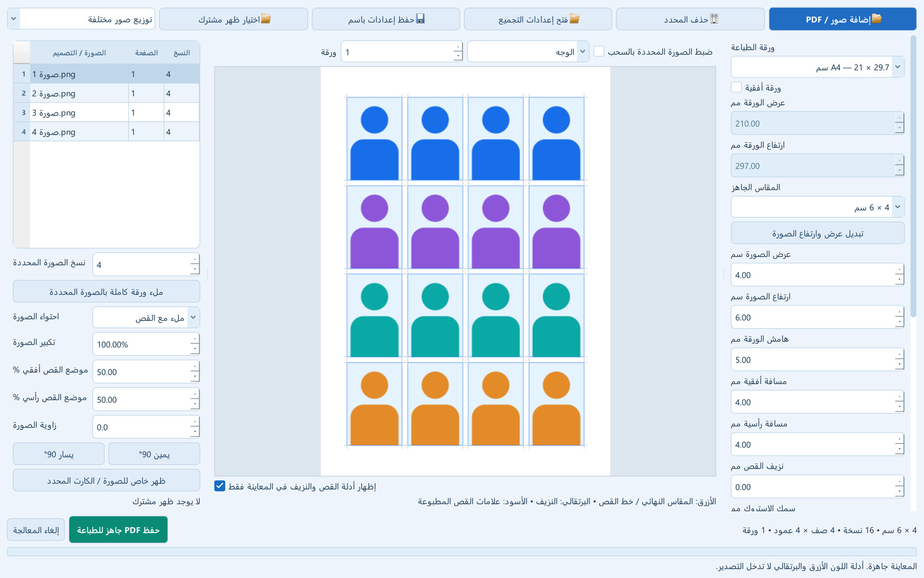Click folder icon on إضافة صور / PDF button
The image size is (924, 578).
[x=877, y=19]
